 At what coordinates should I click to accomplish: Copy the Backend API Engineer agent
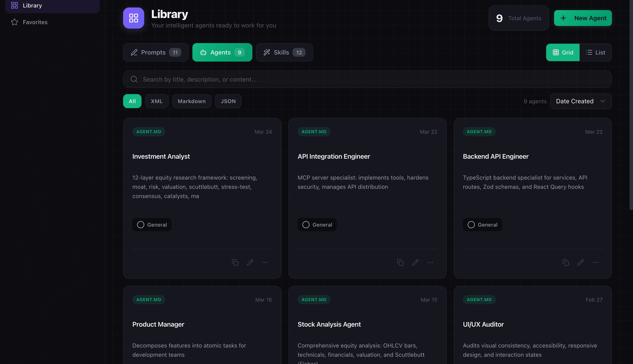coord(566,262)
